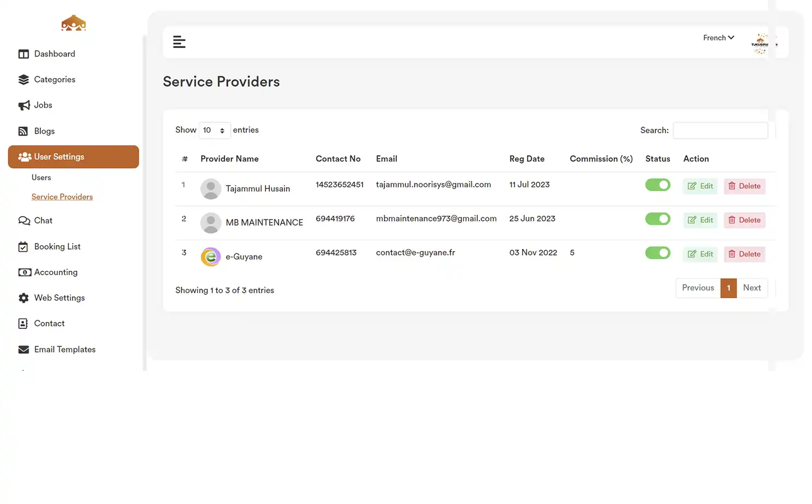812x504 pixels.
Task: Open Email Templates via its envelope icon
Action: point(24,349)
